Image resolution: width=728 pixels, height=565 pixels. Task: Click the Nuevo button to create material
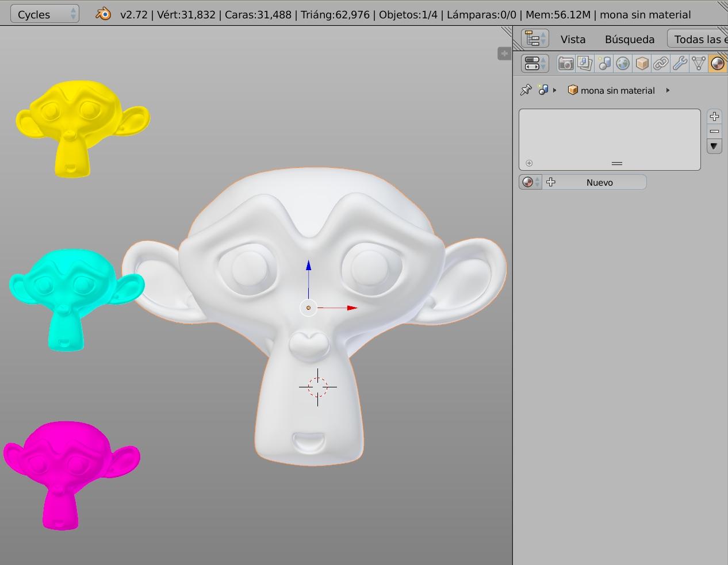click(x=595, y=182)
